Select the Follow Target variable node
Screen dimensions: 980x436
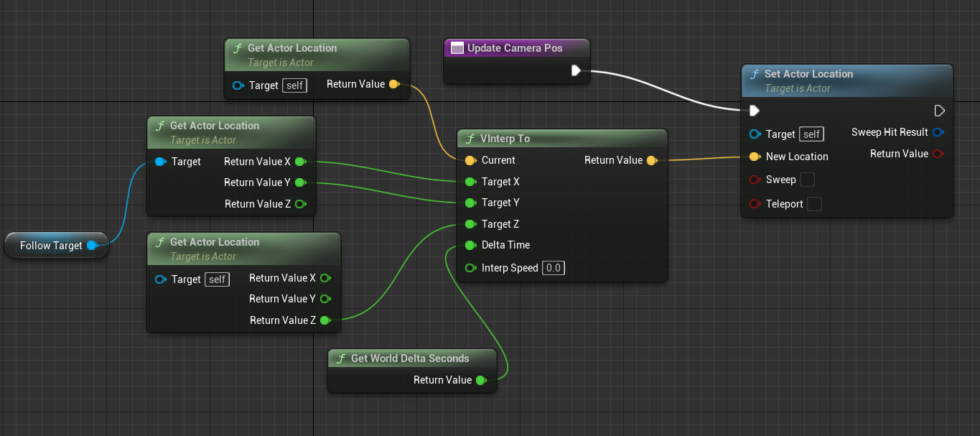[x=50, y=246]
